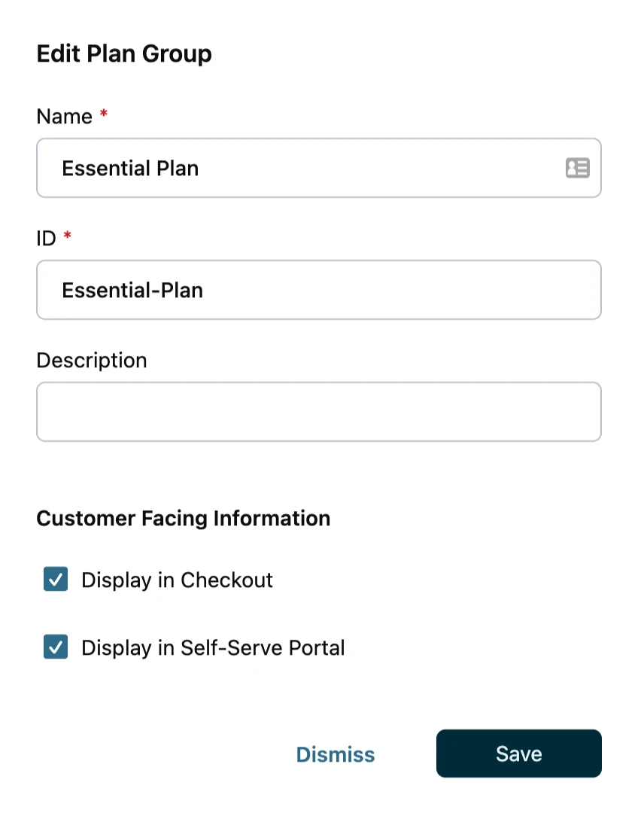Click the "Edit Plan Group" heading
This screenshot has width=644, height=819.
(124, 54)
